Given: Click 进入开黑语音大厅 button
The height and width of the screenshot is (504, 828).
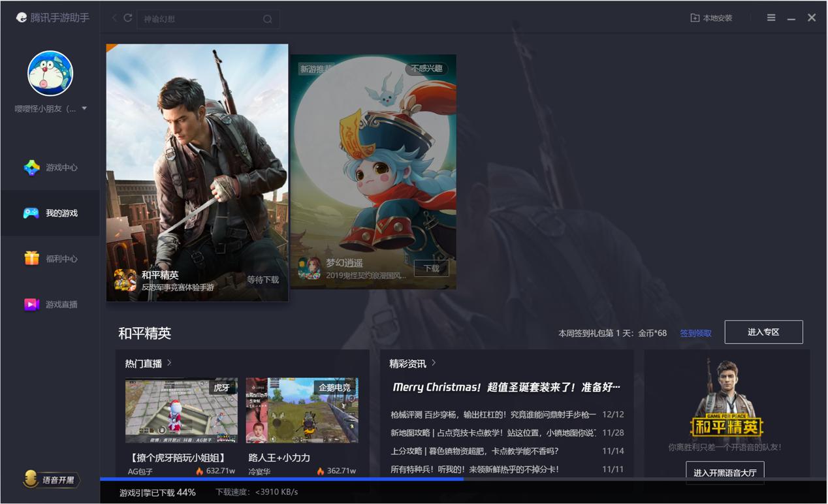Looking at the screenshot, I should pos(725,473).
